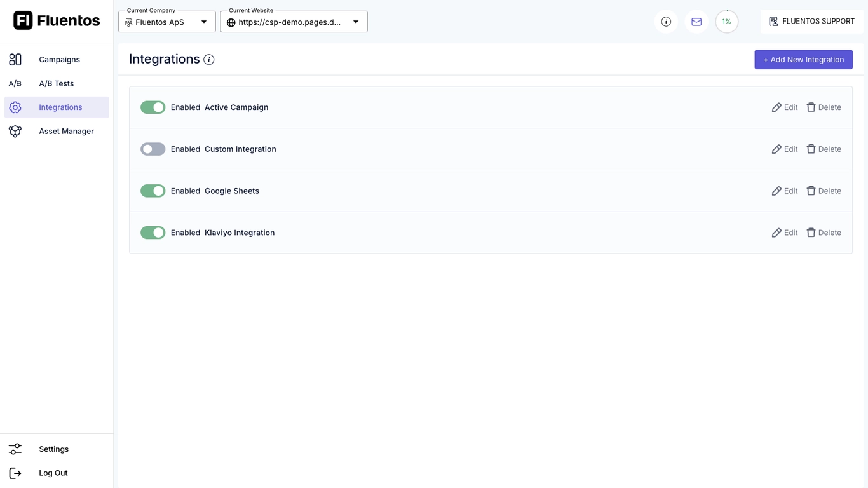868x488 pixels.
Task: Click the Google Sheets name text
Action: click(232, 191)
